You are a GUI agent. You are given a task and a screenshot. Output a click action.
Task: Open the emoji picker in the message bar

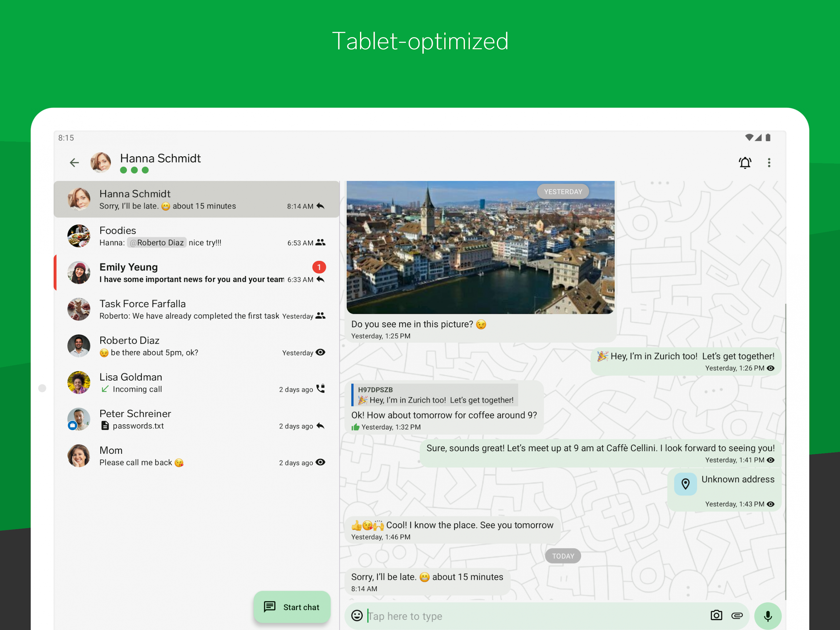click(x=357, y=616)
